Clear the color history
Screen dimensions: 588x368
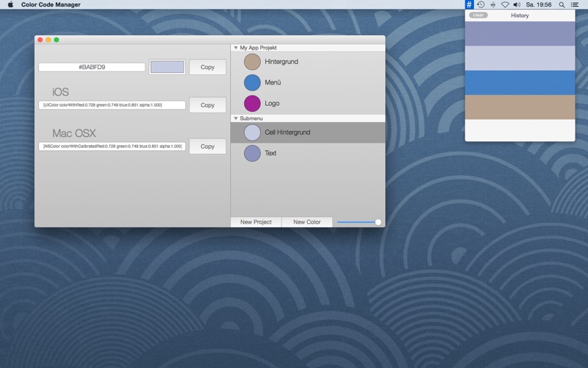(478, 15)
